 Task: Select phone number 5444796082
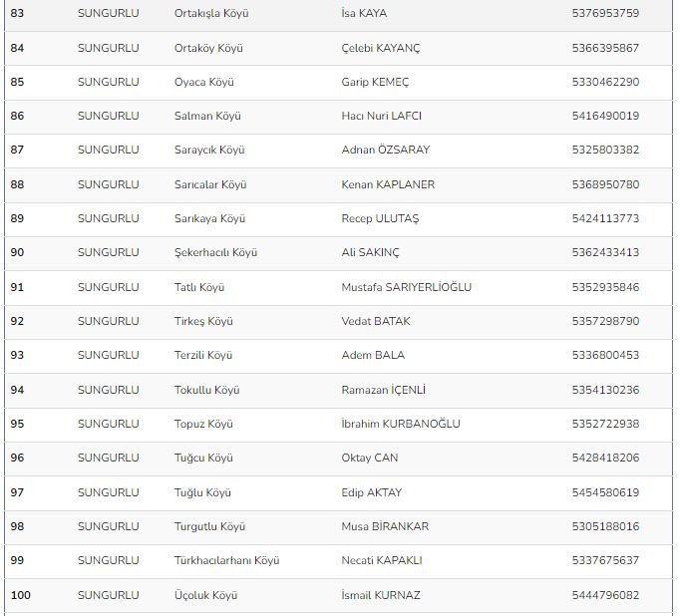[605, 595]
